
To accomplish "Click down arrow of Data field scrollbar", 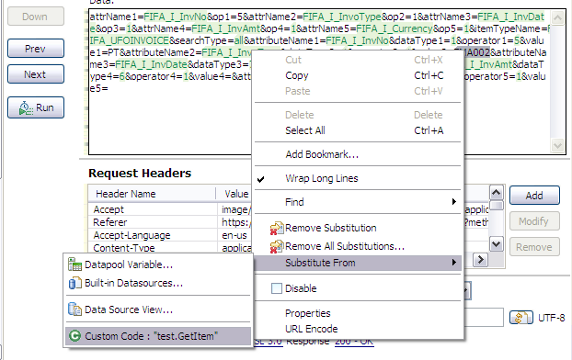I will [x=558, y=146].
